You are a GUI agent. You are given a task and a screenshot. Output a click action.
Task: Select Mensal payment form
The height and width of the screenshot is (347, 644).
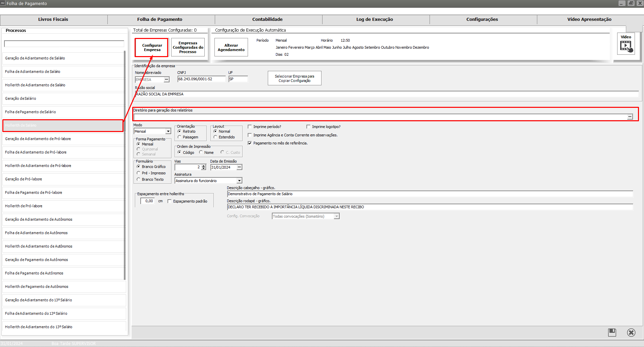pos(138,144)
